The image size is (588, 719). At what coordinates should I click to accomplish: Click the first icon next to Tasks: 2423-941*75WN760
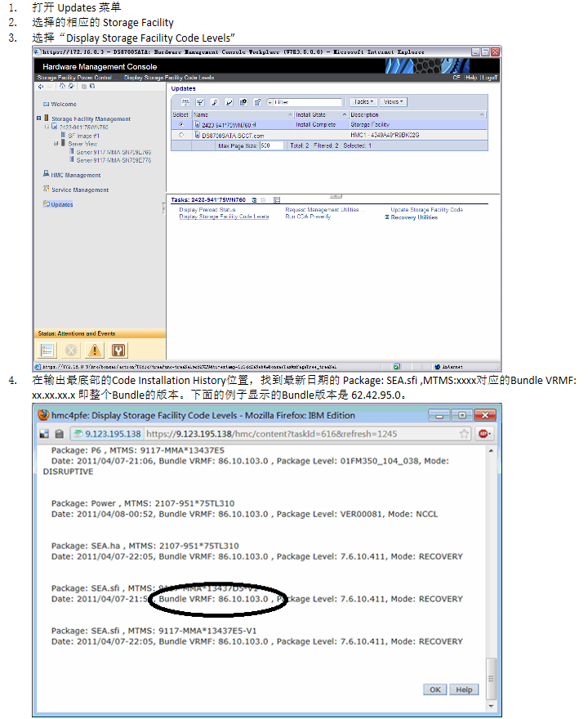(x=254, y=200)
